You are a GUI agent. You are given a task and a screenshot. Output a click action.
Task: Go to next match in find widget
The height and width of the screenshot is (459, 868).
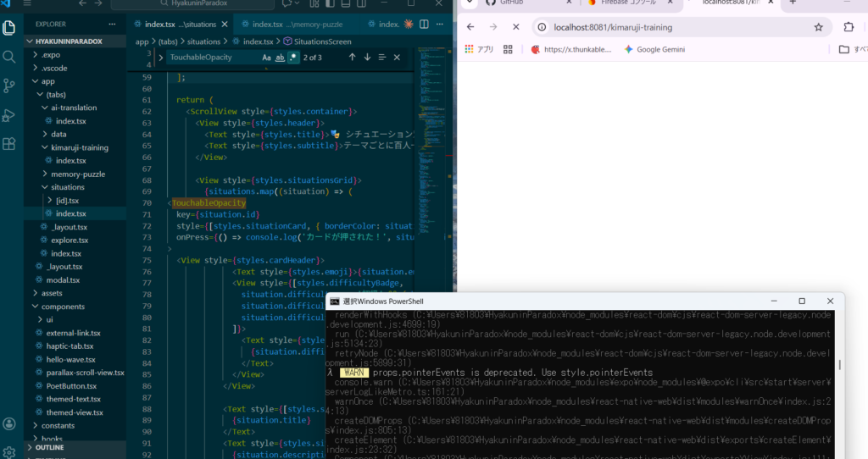pyautogui.click(x=367, y=58)
